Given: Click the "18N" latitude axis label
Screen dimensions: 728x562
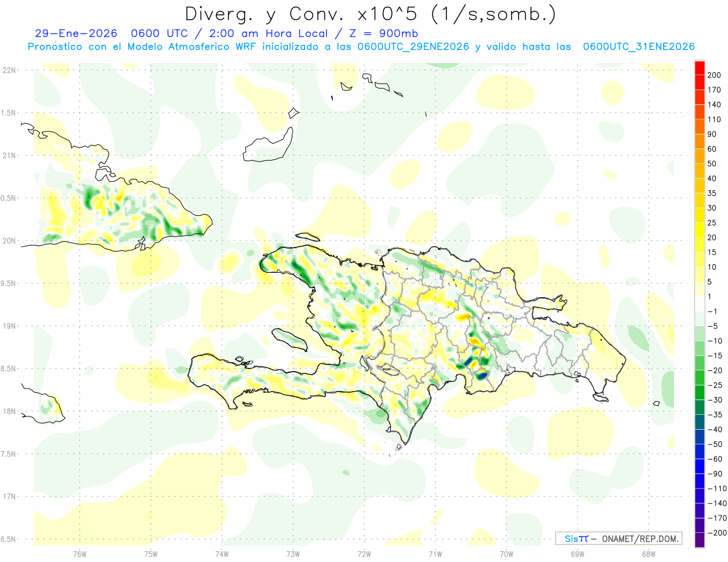Looking at the screenshot, I should click(x=9, y=412).
